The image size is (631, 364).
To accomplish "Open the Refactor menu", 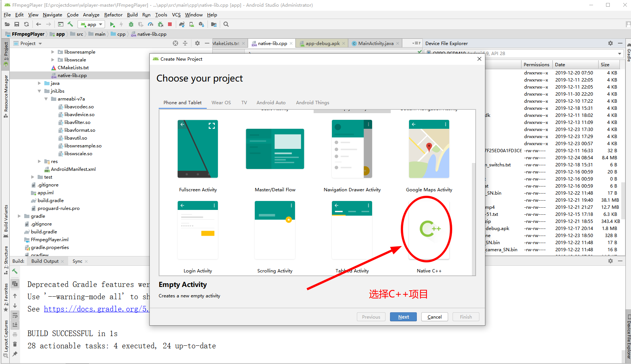I will point(113,15).
